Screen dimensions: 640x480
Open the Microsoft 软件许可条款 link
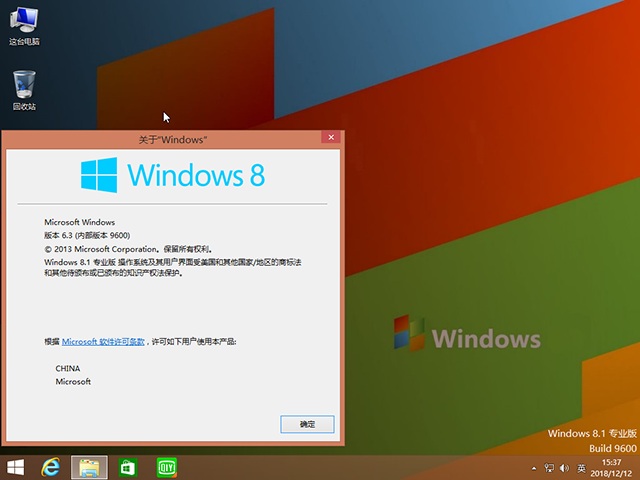pos(103,341)
